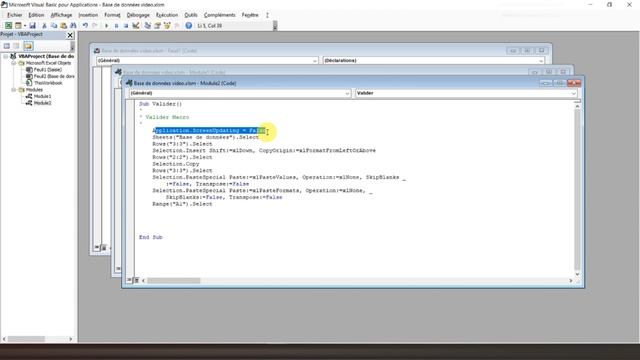The height and width of the screenshot is (360, 640).
Task: Click the 'Range("A1").Select' code line
Action: [x=182, y=204]
